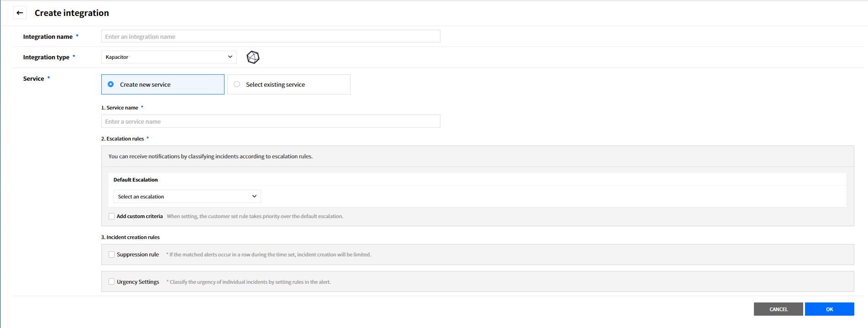Focus the Integration name input field
This screenshot has width=868, height=328.
pyautogui.click(x=270, y=36)
